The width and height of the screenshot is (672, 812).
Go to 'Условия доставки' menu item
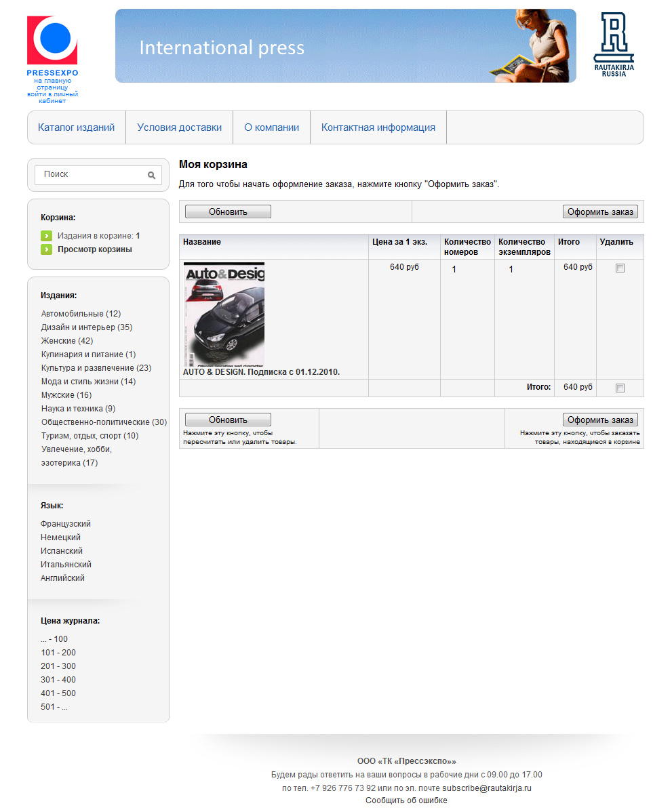179,127
